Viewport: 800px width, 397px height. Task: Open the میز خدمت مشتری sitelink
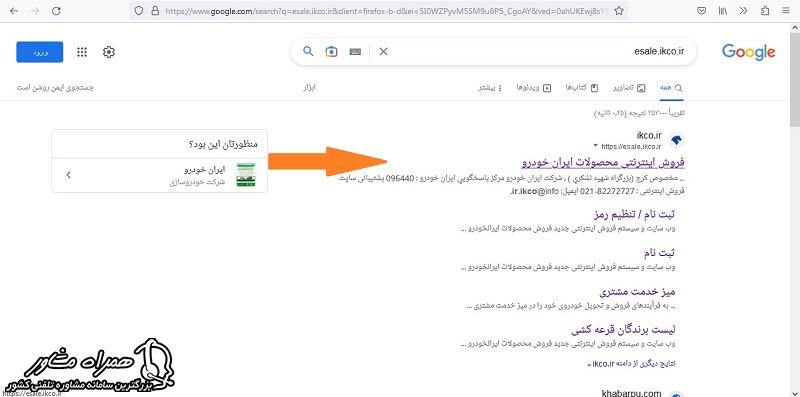637,292
